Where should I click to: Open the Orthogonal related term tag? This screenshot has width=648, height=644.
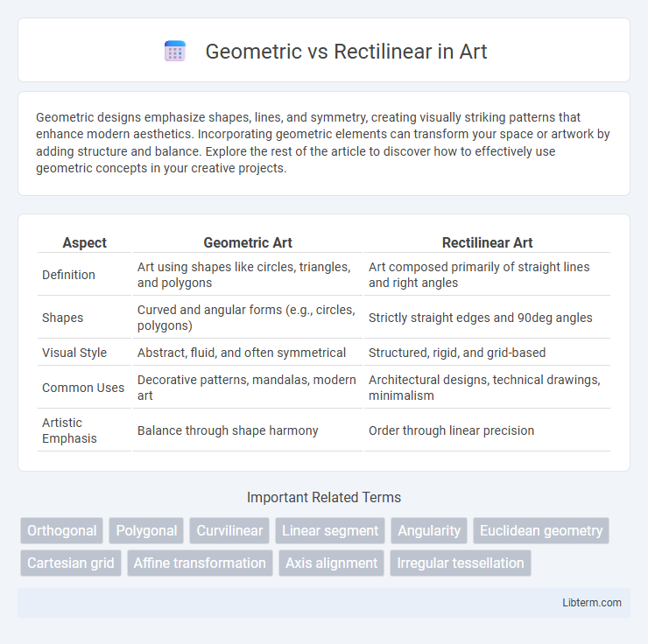pos(61,530)
